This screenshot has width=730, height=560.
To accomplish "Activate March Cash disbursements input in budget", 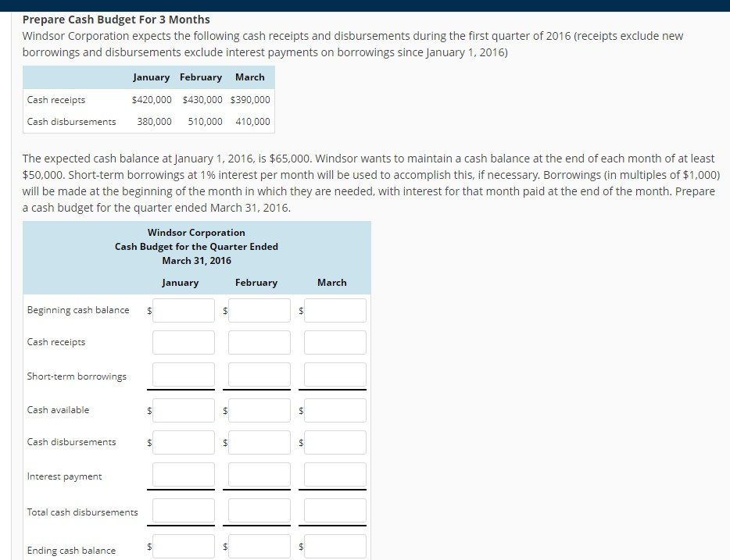I will 335,442.
